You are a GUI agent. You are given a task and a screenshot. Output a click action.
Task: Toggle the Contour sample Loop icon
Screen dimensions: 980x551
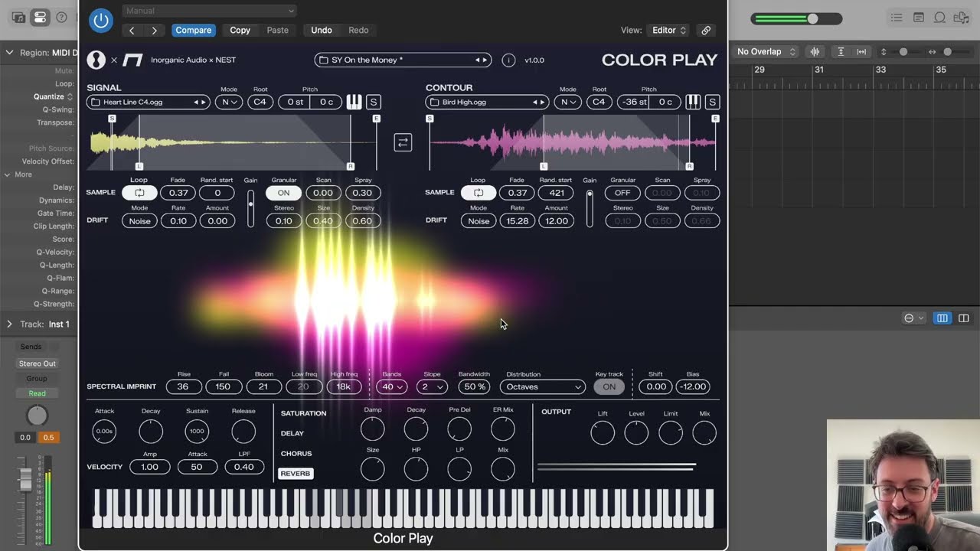pyautogui.click(x=479, y=193)
